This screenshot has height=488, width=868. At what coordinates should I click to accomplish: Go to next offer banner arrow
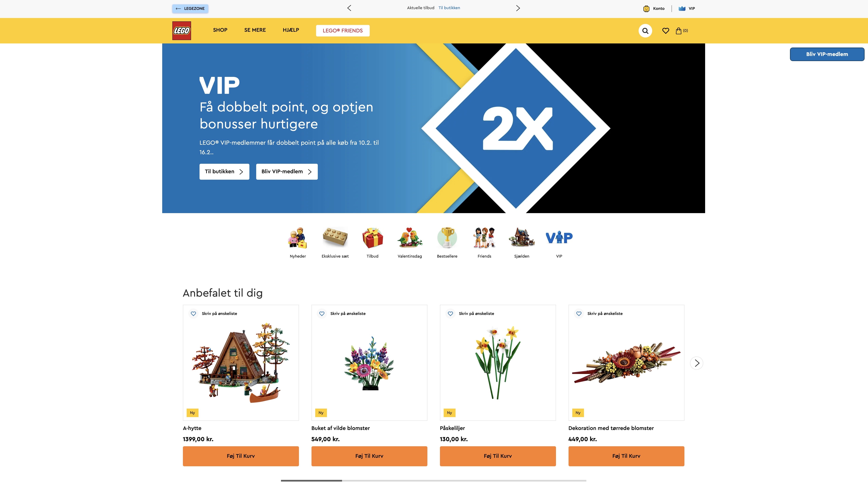click(518, 8)
